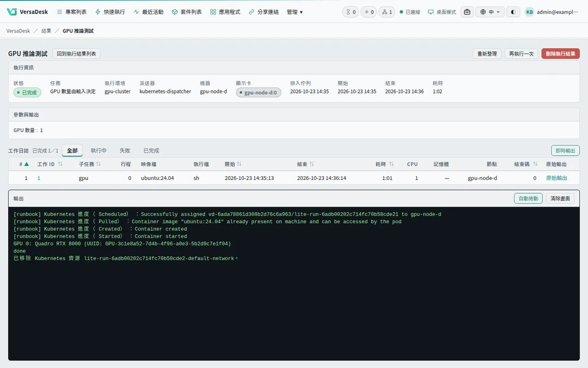Toggle dark mode contrast icon
This screenshot has height=368, width=588.
coord(513,12)
